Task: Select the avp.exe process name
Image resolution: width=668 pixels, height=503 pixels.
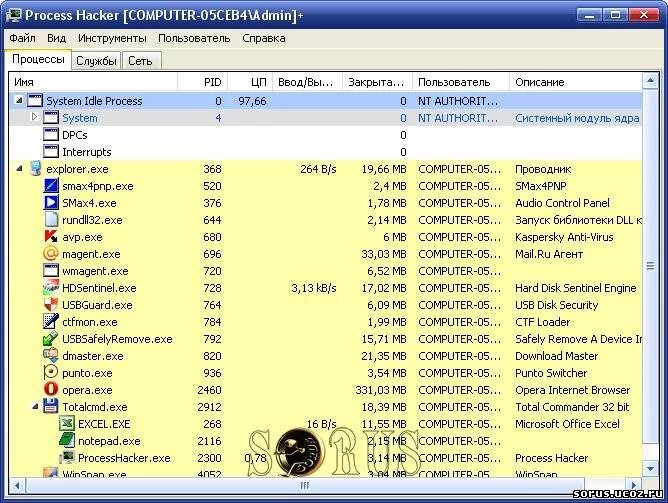Action: 82,237
